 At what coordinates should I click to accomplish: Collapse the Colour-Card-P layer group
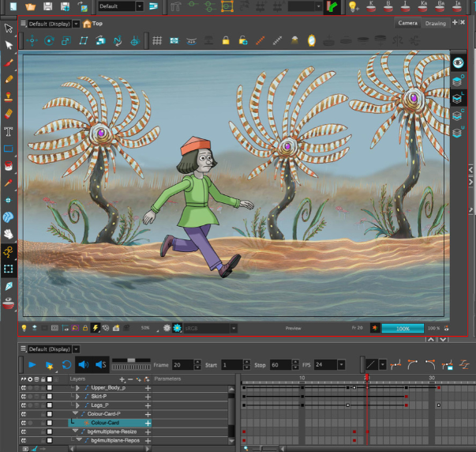pyautogui.click(x=75, y=413)
